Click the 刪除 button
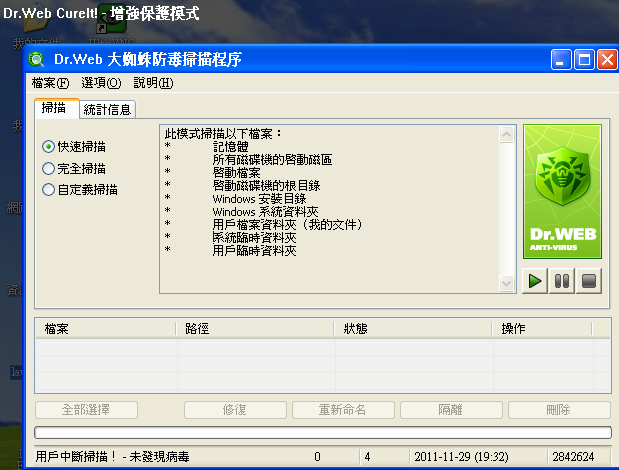619x470 pixels. 559,410
